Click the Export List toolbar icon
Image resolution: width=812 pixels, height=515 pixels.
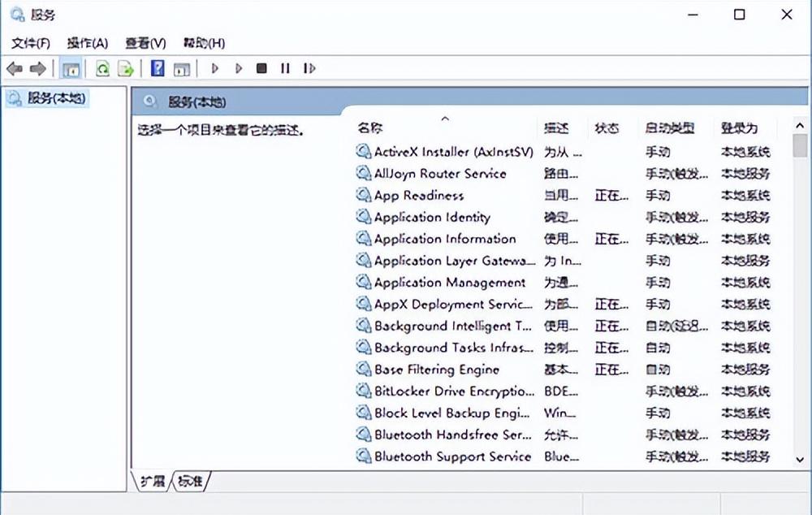126,68
